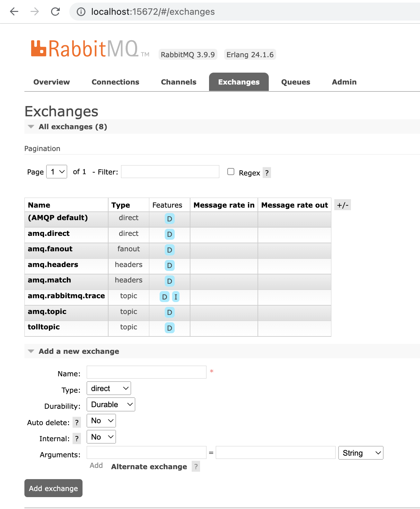Open the amq.headers exchange

(x=53, y=264)
